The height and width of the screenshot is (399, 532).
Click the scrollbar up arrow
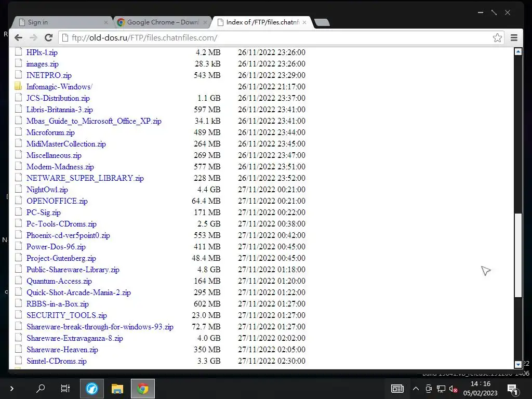pos(518,52)
